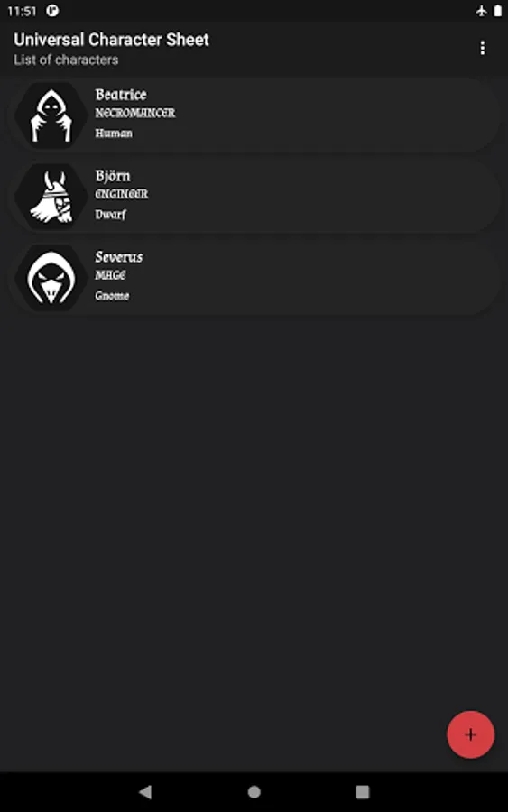Screen dimensions: 508x812
Task: Tap the ENGINEER class label
Action: coord(122,194)
